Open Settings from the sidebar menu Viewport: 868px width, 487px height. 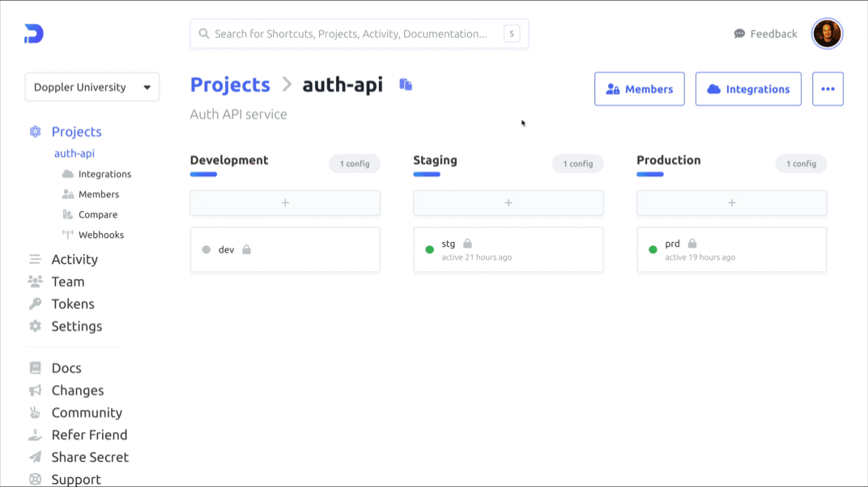76,326
